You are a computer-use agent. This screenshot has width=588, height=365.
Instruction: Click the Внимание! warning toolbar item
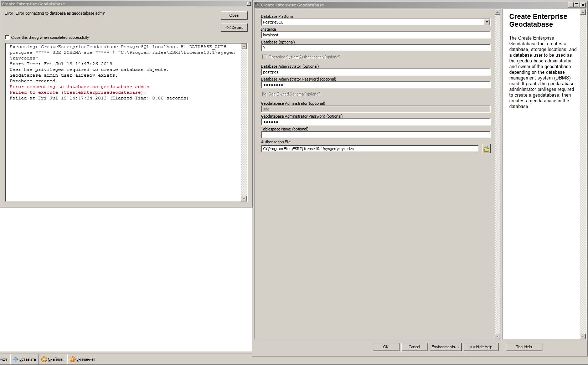pos(82,359)
